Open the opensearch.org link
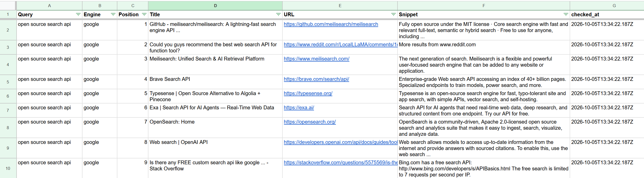Screen dimensions: 644x178 pyautogui.click(x=310, y=122)
